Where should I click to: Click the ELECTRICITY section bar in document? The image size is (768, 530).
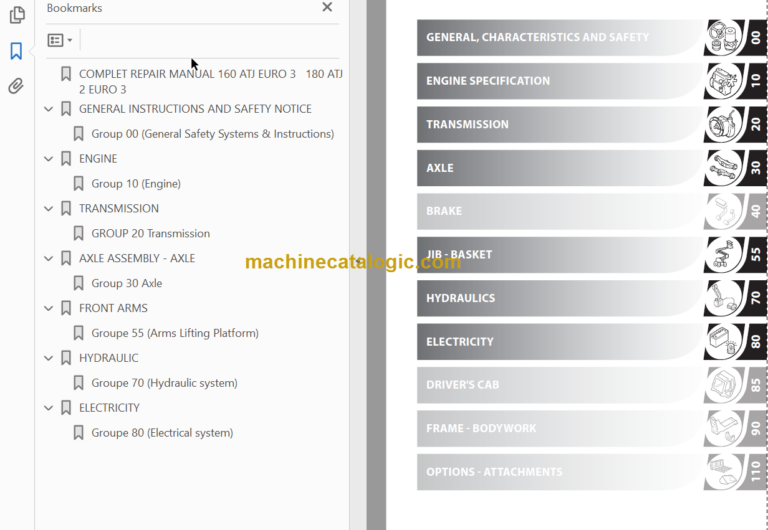tap(560, 341)
